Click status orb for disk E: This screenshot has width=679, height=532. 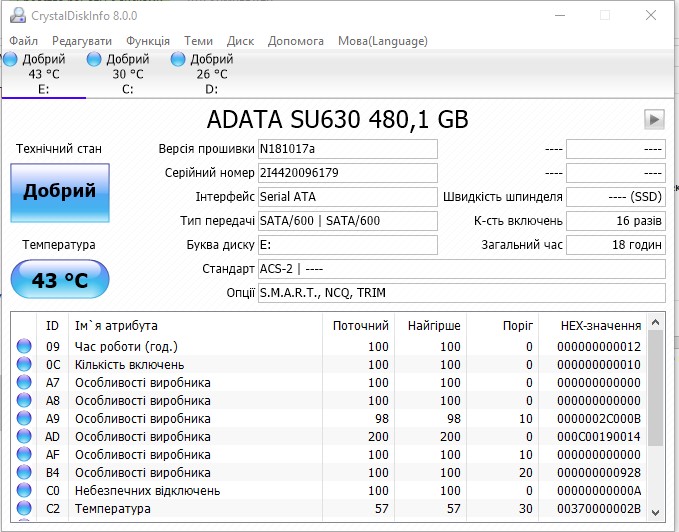tap(10, 59)
